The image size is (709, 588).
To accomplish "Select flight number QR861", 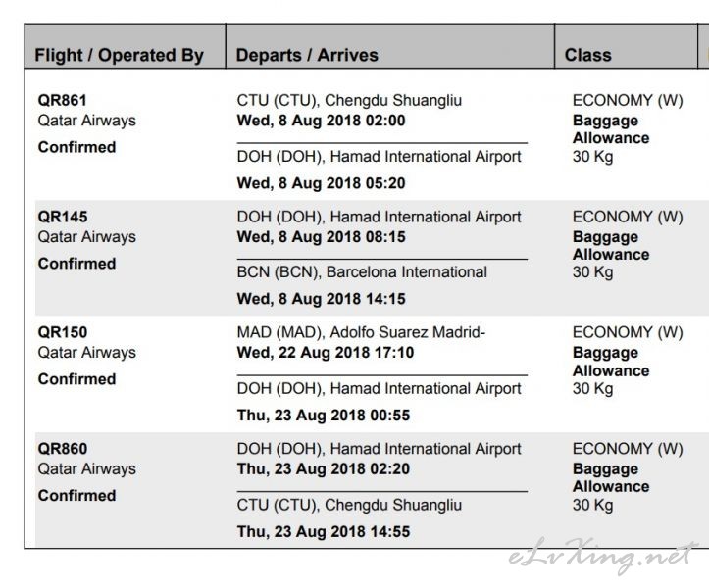I will coord(63,100).
